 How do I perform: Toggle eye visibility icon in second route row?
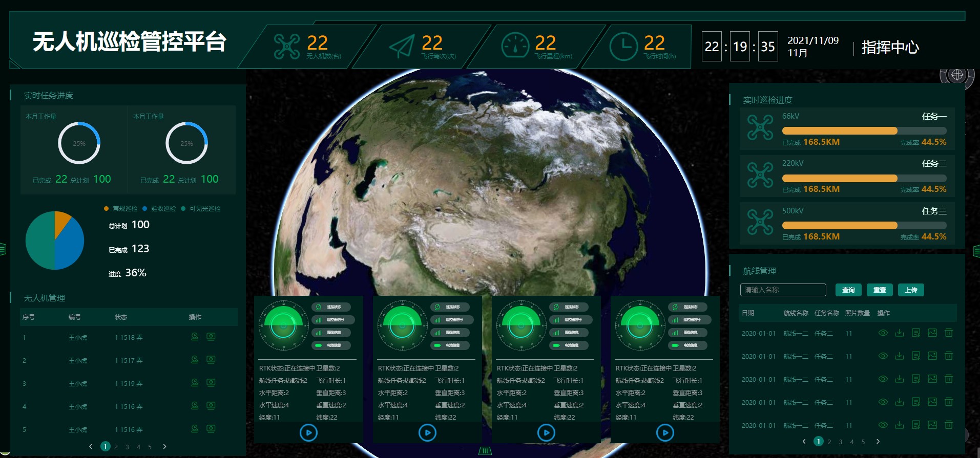pos(883,356)
